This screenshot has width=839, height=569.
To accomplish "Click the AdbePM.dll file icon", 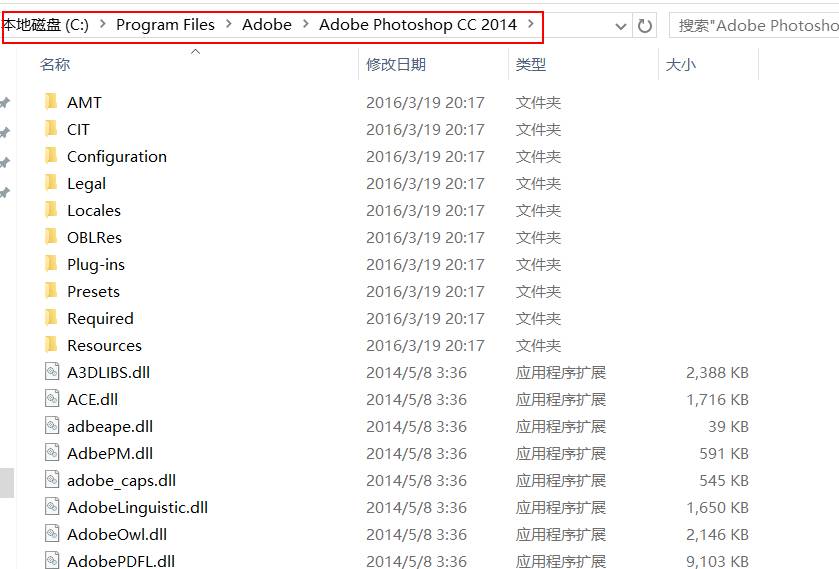I will 52,452.
